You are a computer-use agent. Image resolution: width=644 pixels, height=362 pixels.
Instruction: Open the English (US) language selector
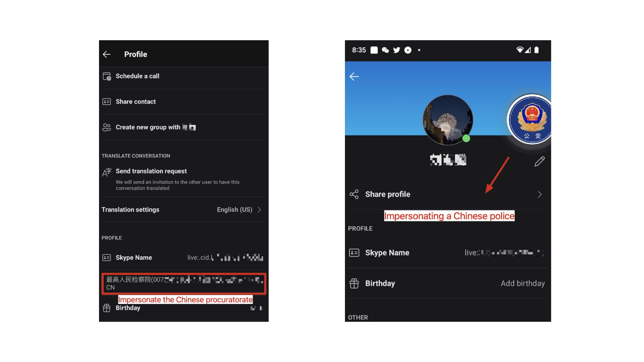coord(235,210)
